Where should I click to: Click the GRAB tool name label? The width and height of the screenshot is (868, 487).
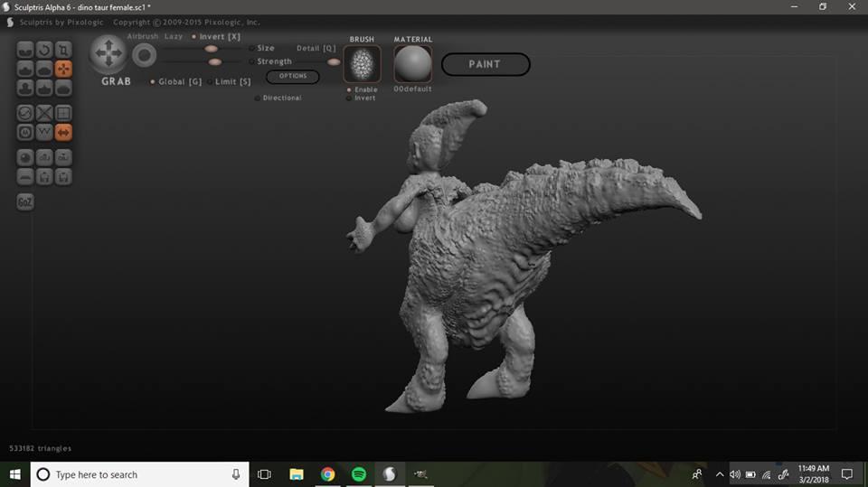[x=117, y=81]
